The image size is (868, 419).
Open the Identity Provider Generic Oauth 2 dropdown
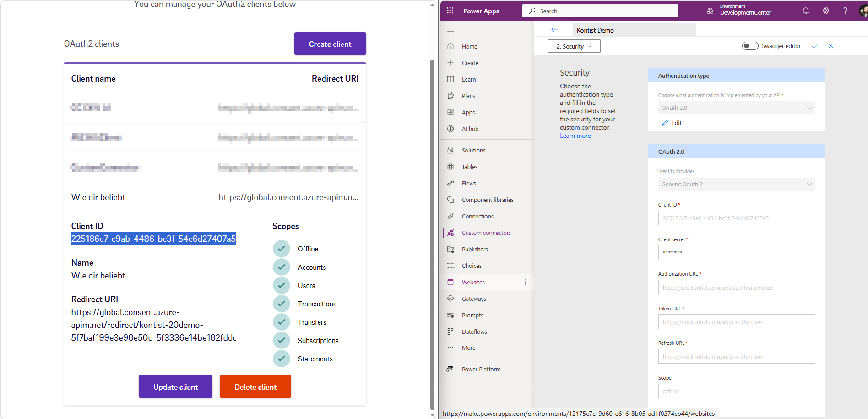736,185
